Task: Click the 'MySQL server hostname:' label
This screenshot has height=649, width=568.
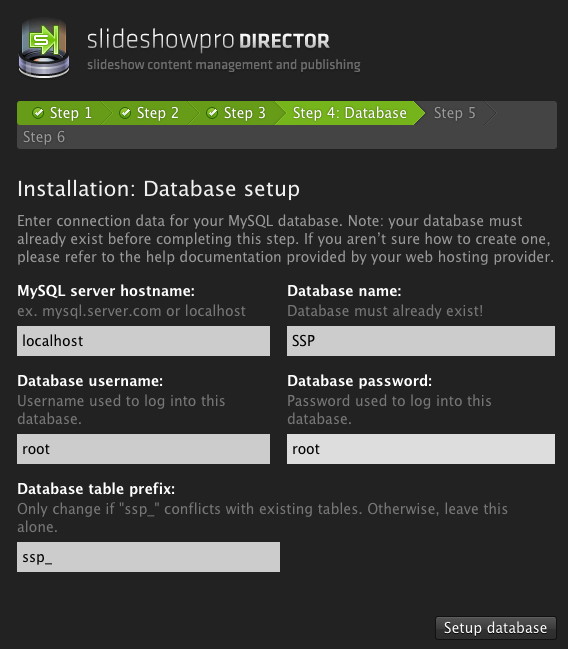Action: pos(106,291)
